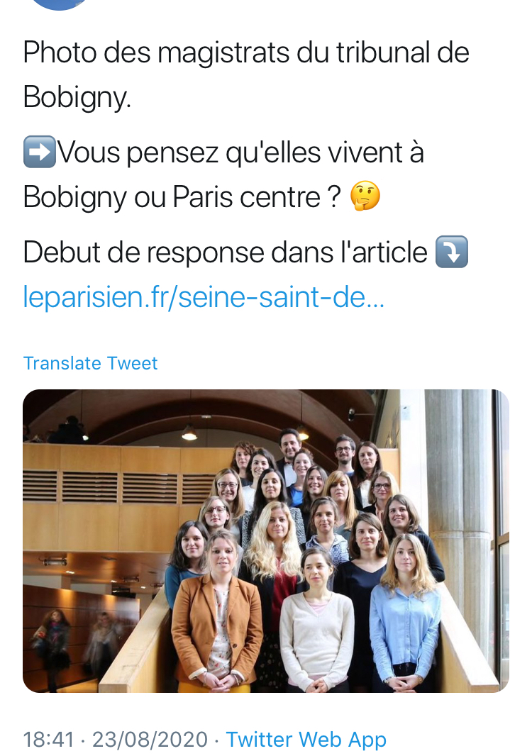Click the text "Vous pensez qu'elles vivent à"
Viewport: 532px width, 756px height.
tap(240, 152)
